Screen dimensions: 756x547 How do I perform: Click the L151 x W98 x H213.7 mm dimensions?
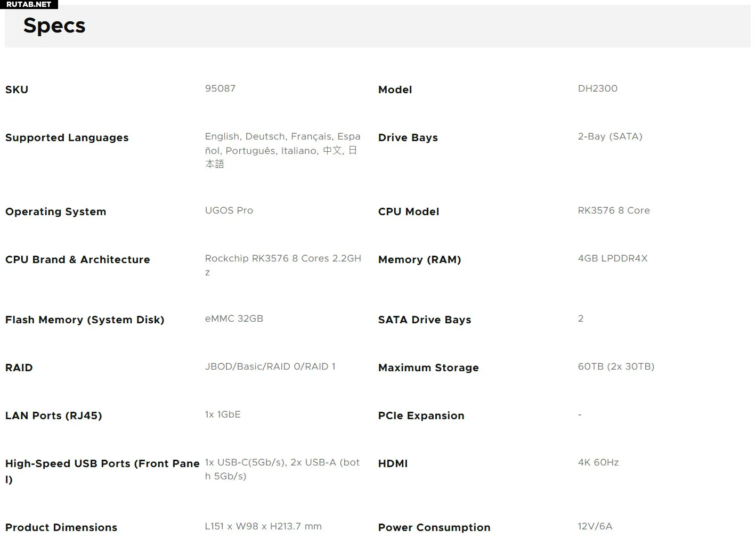[x=263, y=526]
